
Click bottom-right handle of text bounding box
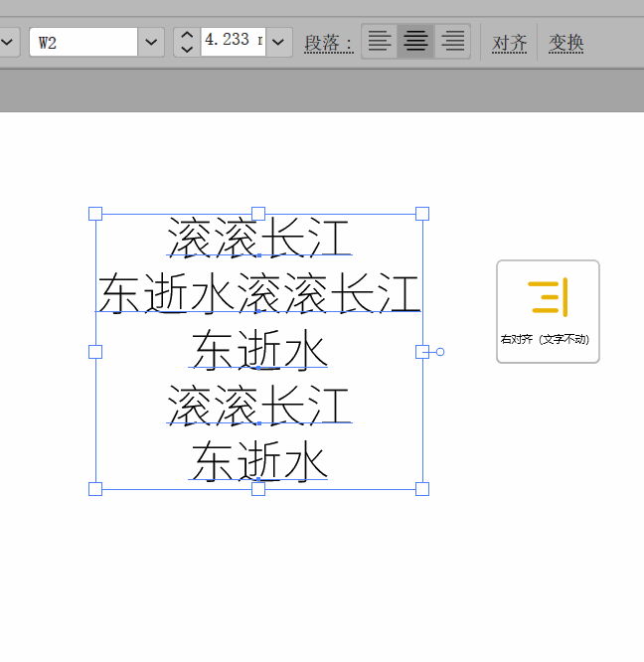click(422, 489)
